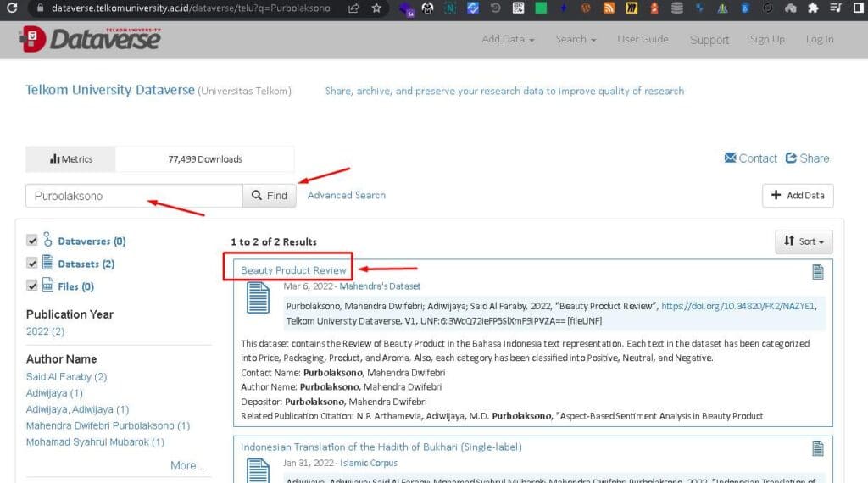Bookmark page with the star icon
Viewport: 868px width, 483px height.
tap(376, 8)
